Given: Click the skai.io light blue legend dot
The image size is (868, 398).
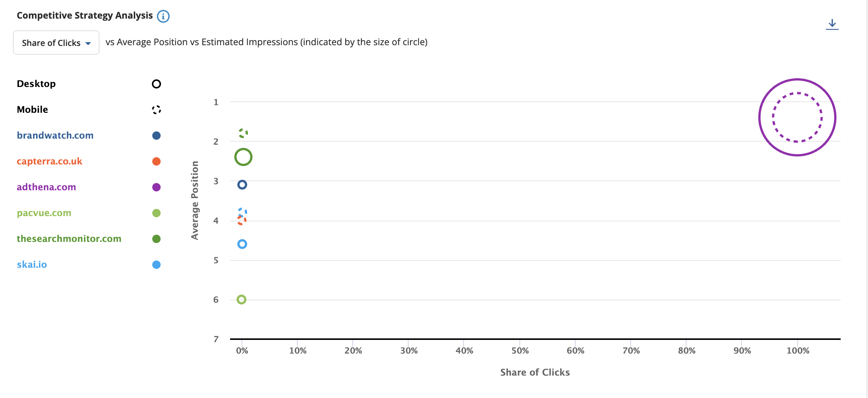Looking at the screenshot, I should pyautogui.click(x=156, y=265).
